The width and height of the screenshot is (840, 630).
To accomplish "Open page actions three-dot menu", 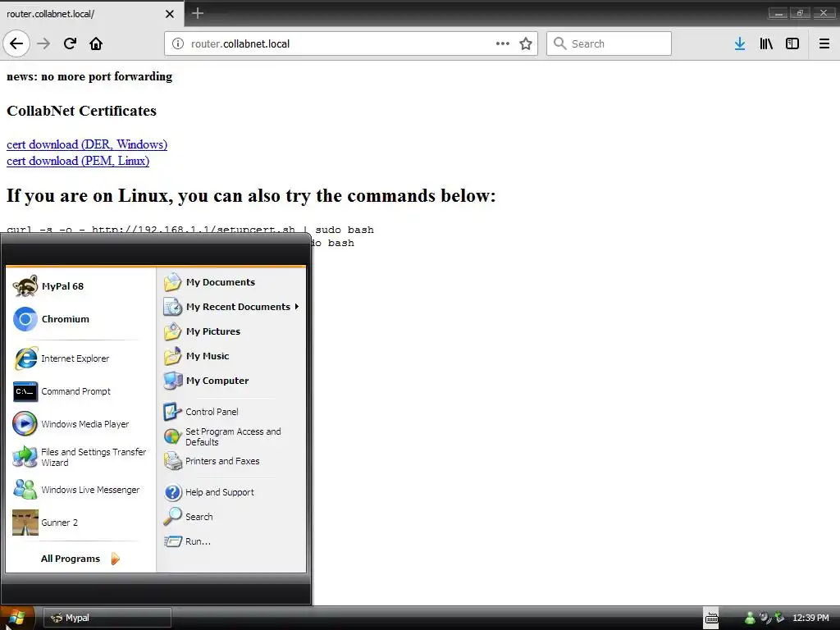I will pyautogui.click(x=503, y=43).
